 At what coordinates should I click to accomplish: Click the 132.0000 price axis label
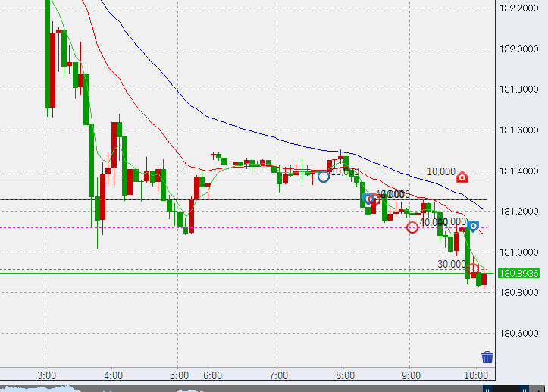pyautogui.click(x=518, y=49)
